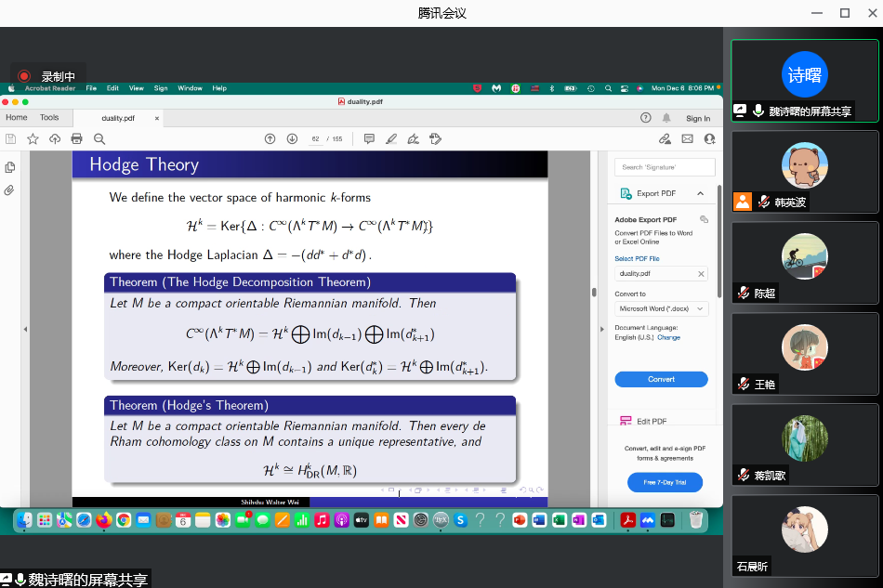The width and height of the screenshot is (883, 588).
Task: Select the comment note tool
Action: pos(369,138)
